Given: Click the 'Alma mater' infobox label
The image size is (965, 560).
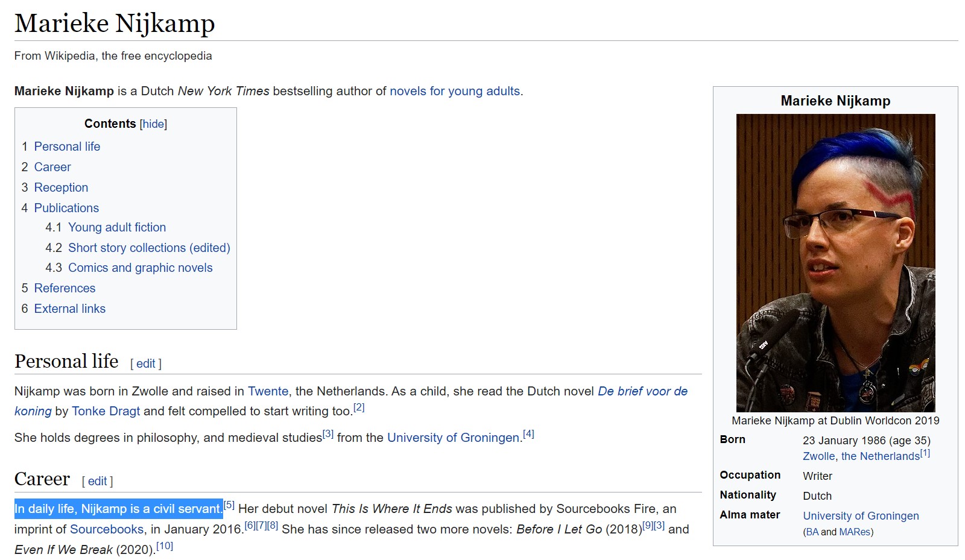Looking at the screenshot, I should click(x=750, y=515).
